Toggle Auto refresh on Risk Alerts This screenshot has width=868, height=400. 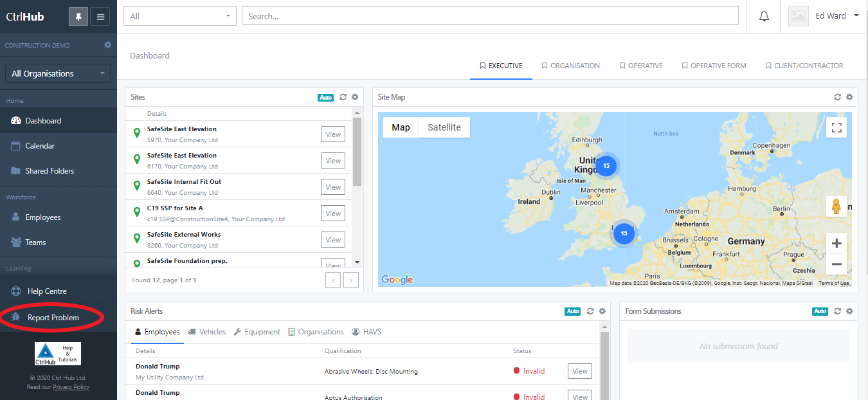[573, 311]
